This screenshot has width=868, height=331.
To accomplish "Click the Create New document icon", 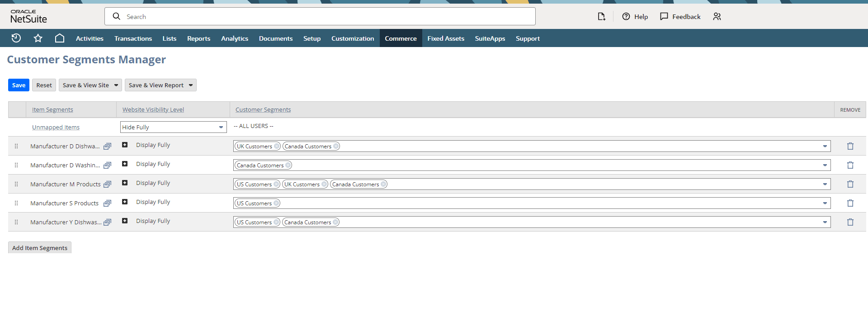I will (601, 16).
